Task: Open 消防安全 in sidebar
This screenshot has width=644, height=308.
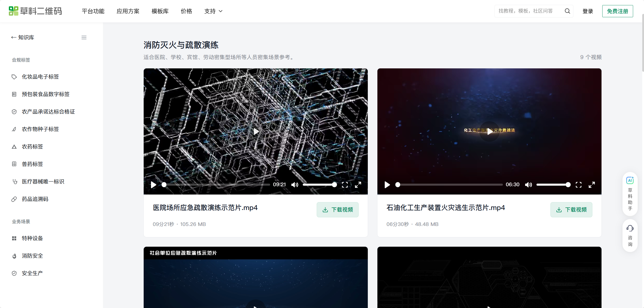Action: (x=32, y=256)
